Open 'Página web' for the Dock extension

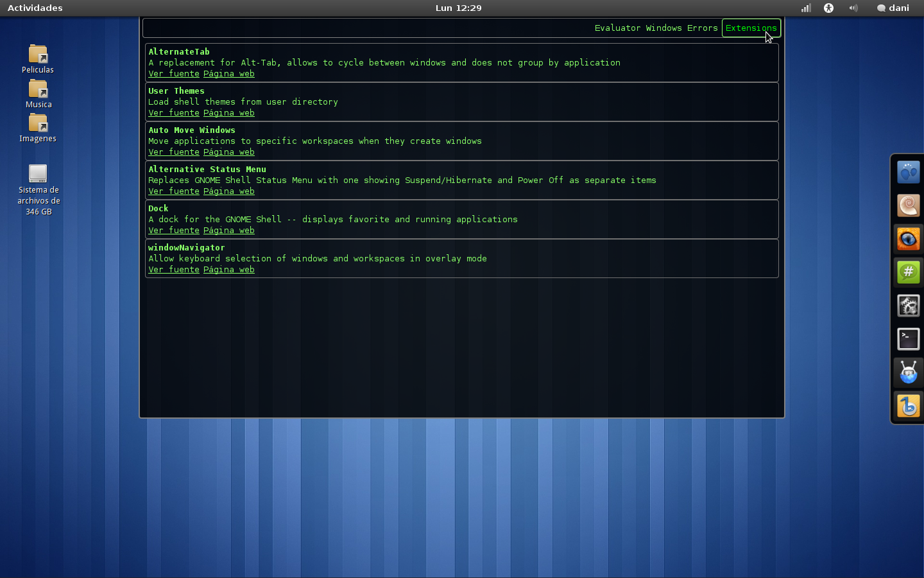229,231
